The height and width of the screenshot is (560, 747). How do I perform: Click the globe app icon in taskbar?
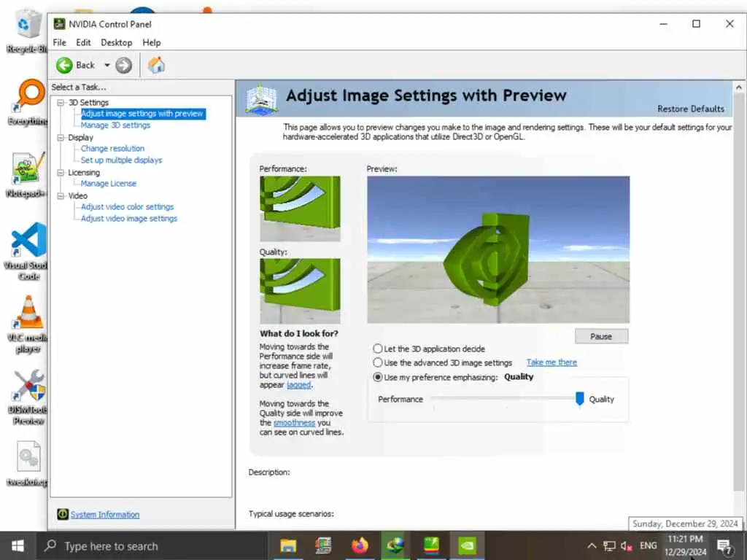point(395,545)
